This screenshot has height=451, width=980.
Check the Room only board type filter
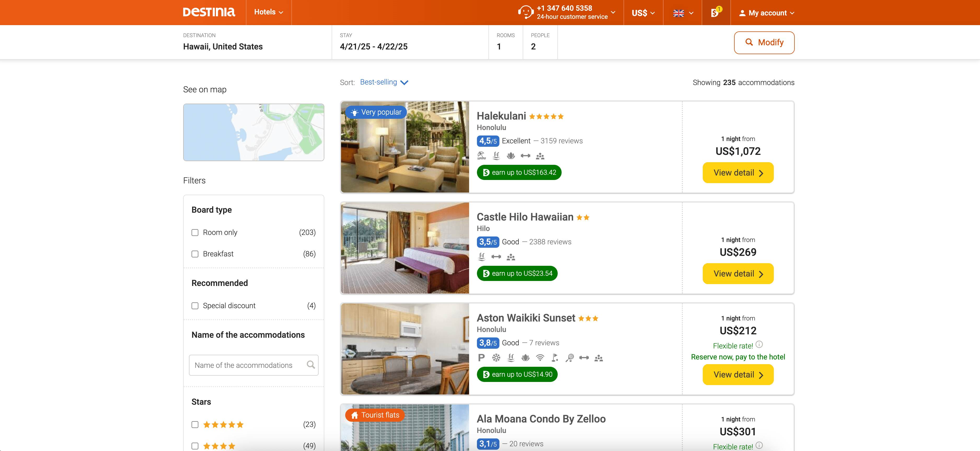(195, 232)
